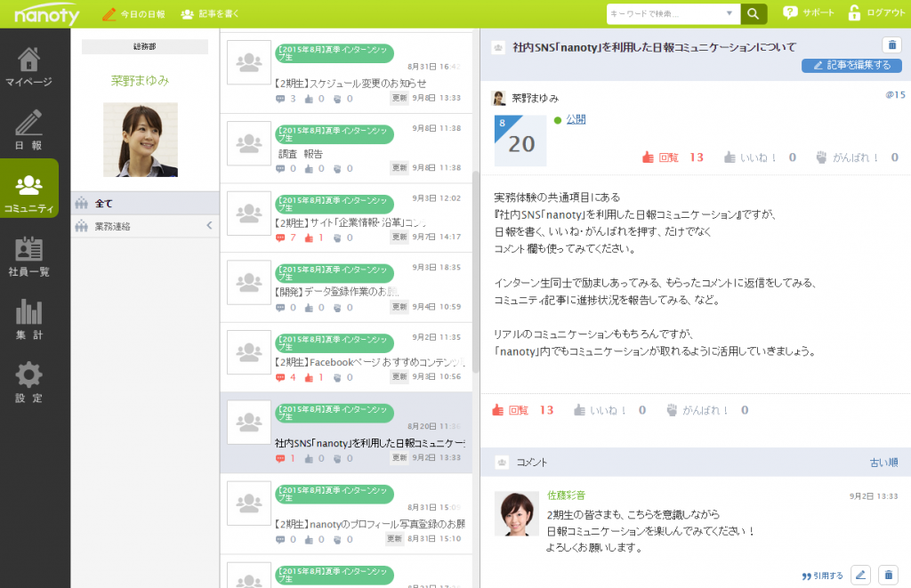Click the がんばれ fist icon on the スケジュール変更 post
This screenshot has width=911, height=588.
(337, 99)
